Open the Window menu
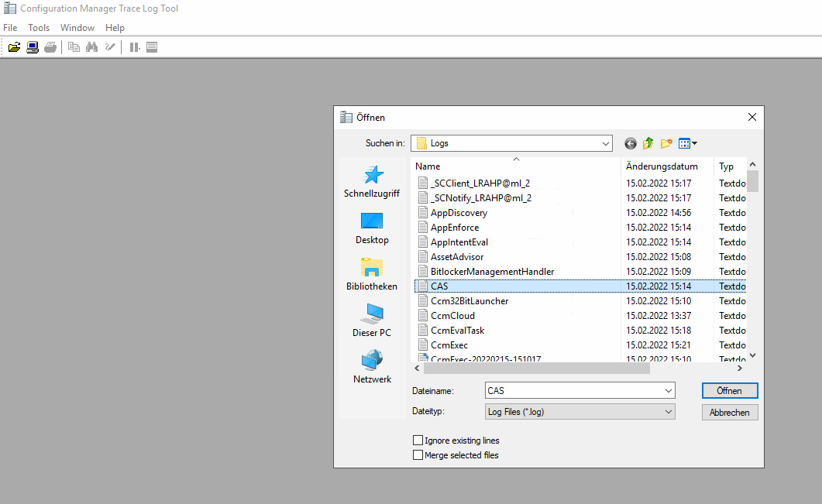 tap(77, 28)
